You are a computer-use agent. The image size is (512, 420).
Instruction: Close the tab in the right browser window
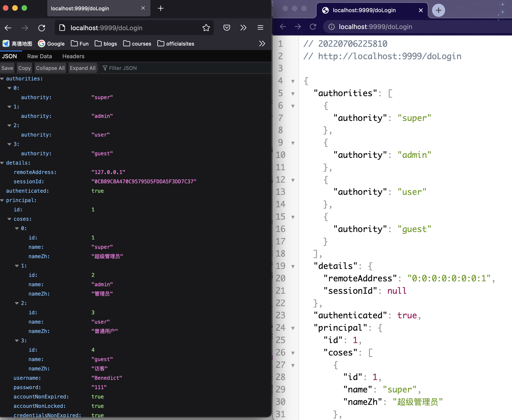(x=421, y=10)
